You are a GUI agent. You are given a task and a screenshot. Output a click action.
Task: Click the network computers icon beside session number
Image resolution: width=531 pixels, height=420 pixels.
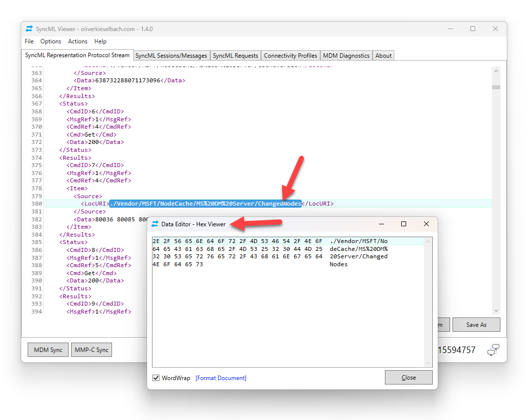(493, 350)
